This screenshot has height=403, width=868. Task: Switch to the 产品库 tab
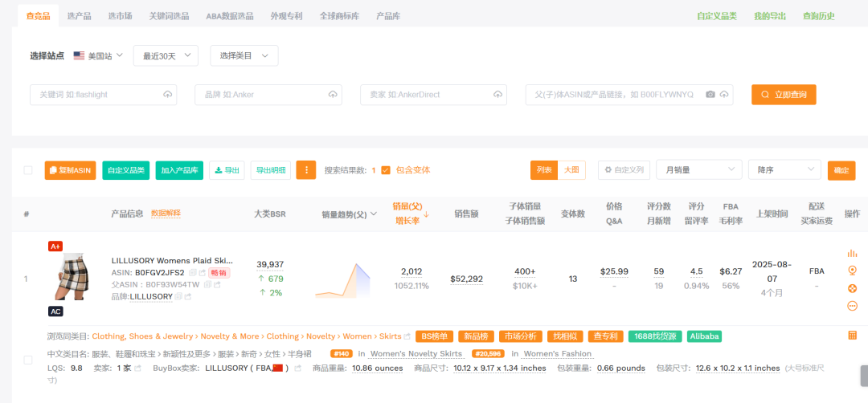coord(388,16)
